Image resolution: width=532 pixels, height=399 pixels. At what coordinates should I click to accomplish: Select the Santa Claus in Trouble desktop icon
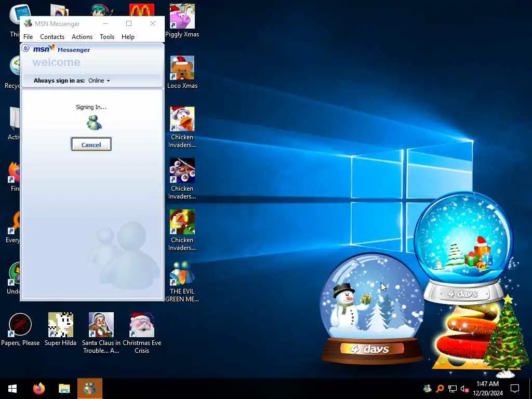point(101,333)
